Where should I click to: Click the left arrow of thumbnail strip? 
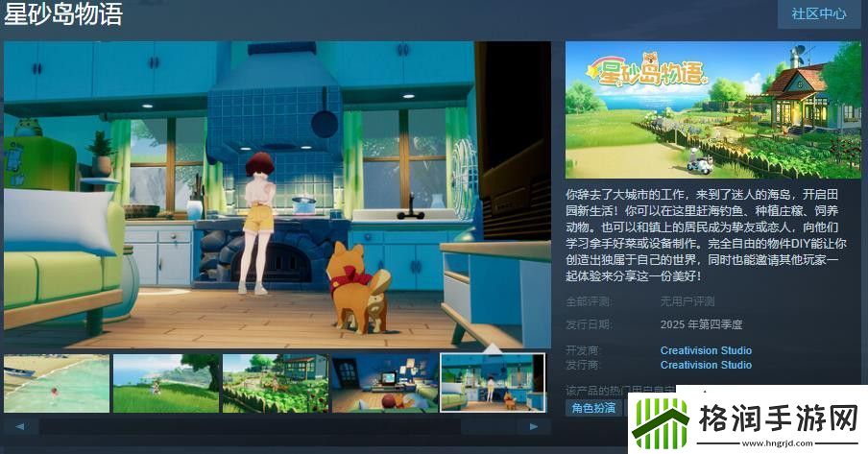click(20, 426)
